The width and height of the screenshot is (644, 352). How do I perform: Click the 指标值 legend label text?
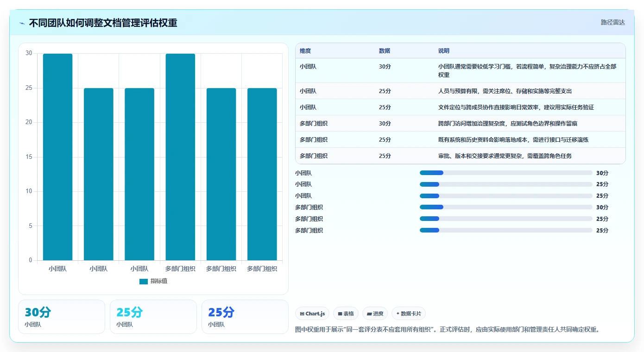[x=159, y=281]
